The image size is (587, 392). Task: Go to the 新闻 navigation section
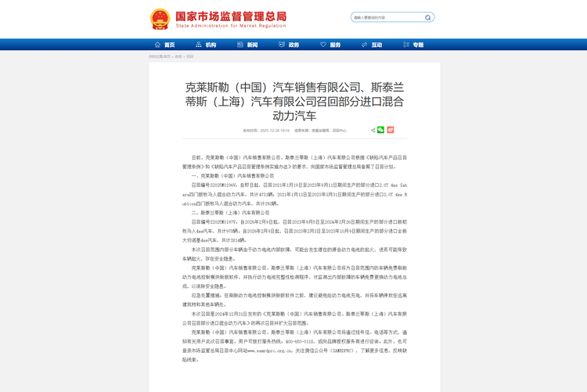coord(252,45)
